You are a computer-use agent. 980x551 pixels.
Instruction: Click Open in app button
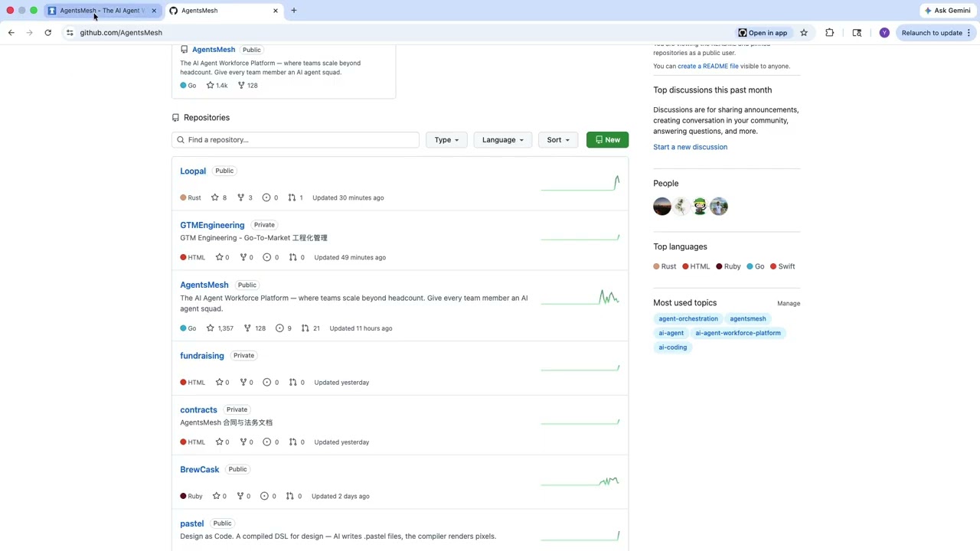(x=763, y=33)
